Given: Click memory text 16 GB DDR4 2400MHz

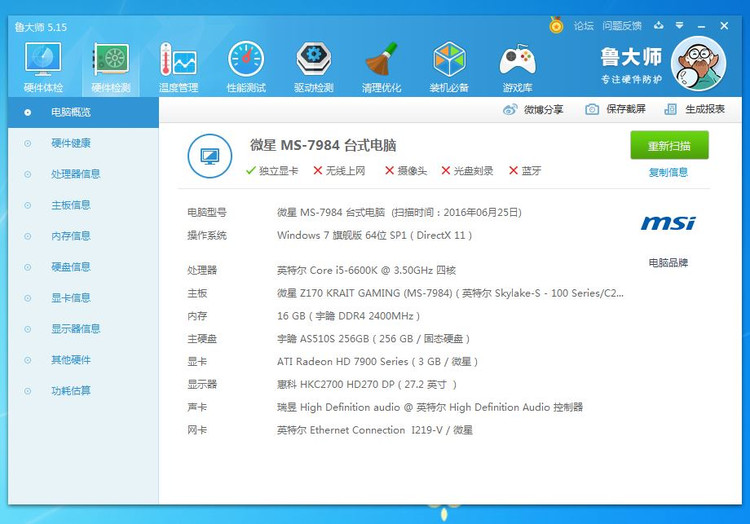Looking at the screenshot, I should [x=348, y=316].
